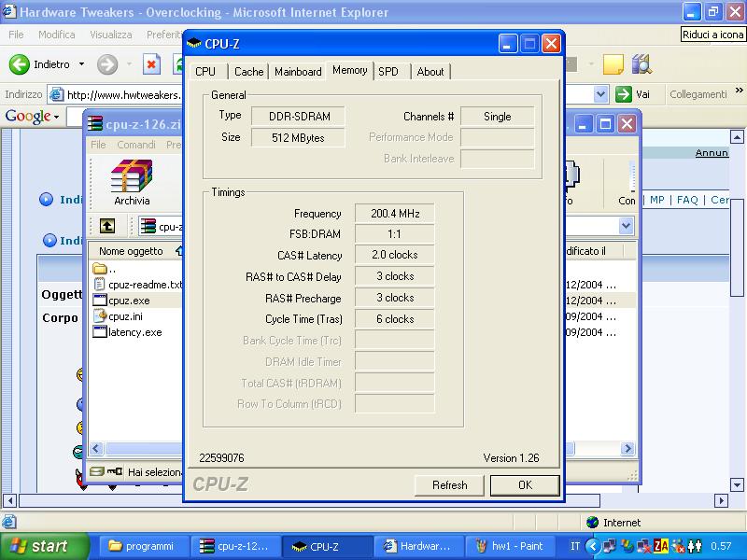Open the Cache tab in CPU-Z

coord(248,72)
